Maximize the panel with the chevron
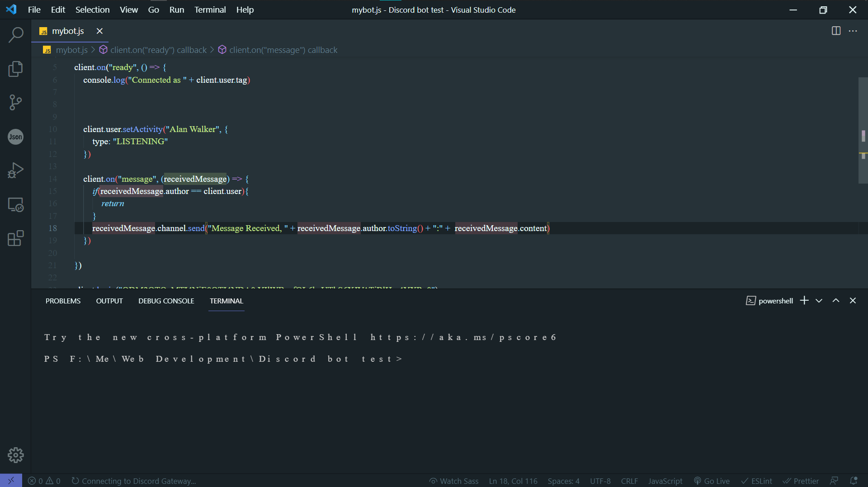868x487 pixels. click(x=836, y=300)
